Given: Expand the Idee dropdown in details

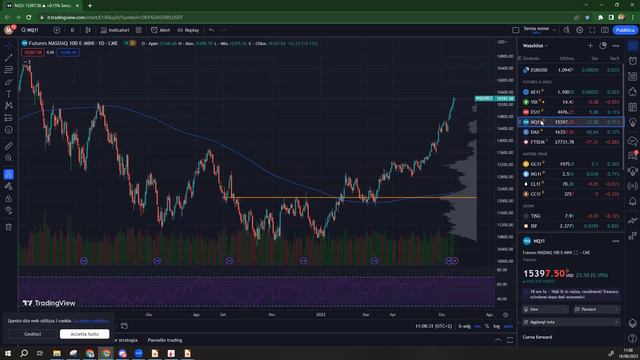Looking at the screenshot, I should (545, 309).
